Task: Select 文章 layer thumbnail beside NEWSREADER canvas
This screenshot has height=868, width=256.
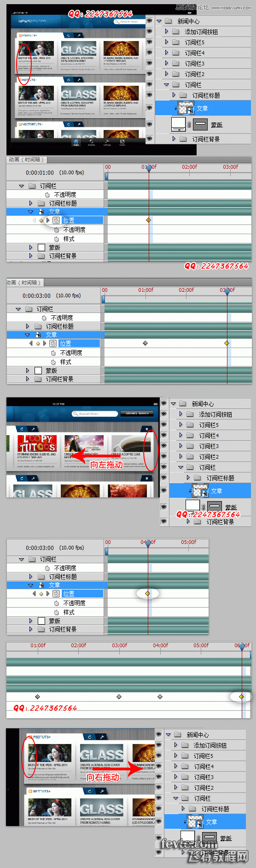Action: point(186,108)
